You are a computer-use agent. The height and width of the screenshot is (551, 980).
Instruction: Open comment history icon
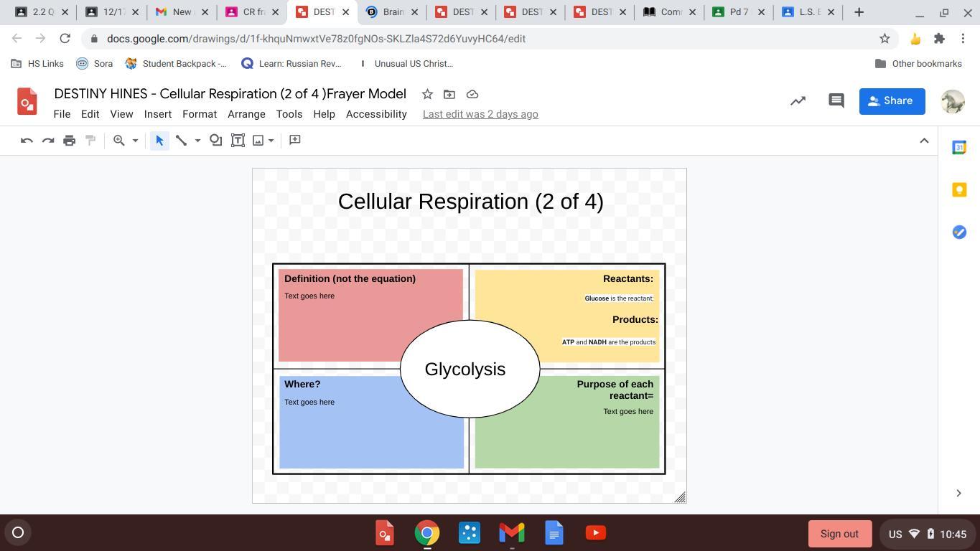tap(836, 101)
